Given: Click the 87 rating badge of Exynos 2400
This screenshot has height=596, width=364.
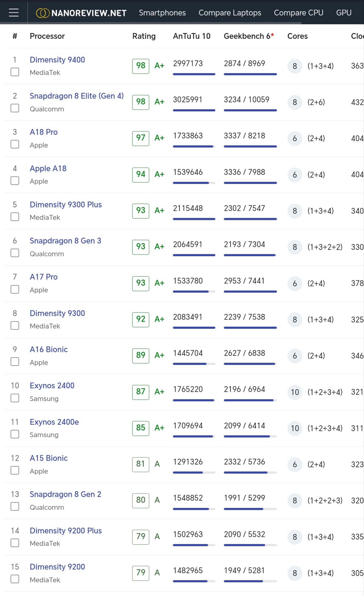Looking at the screenshot, I should 141,392.
